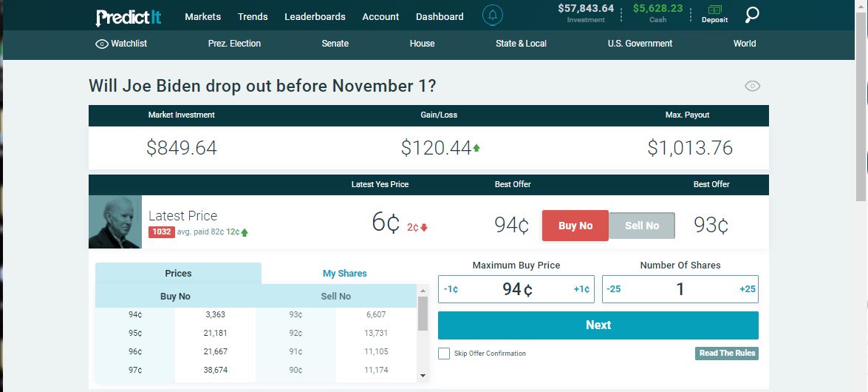868x392 pixels.
Task: Click the maximum buy price 94¢ field
Action: pos(516,289)
